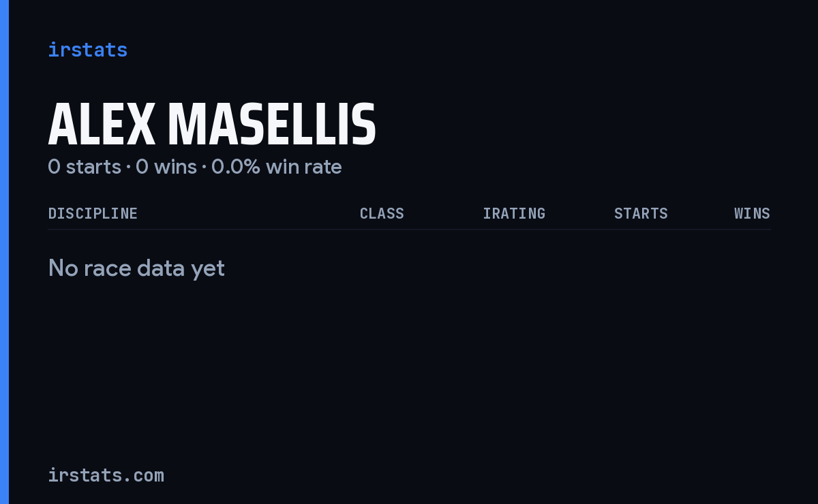
Task: Sort by the IRATING column header
Action: tap(514, 213)
